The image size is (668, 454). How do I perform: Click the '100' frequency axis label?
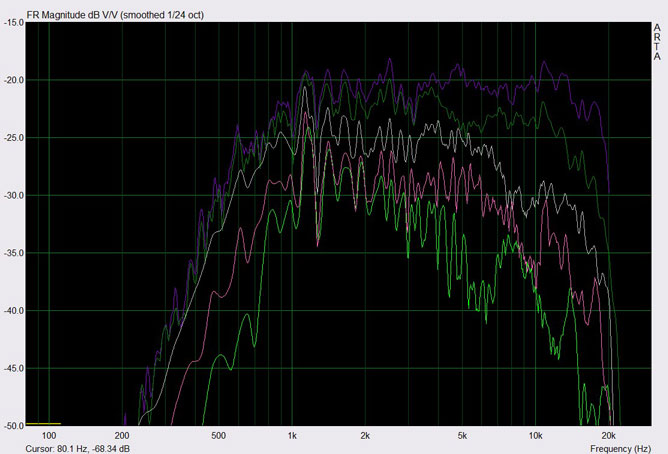point(49,436)
